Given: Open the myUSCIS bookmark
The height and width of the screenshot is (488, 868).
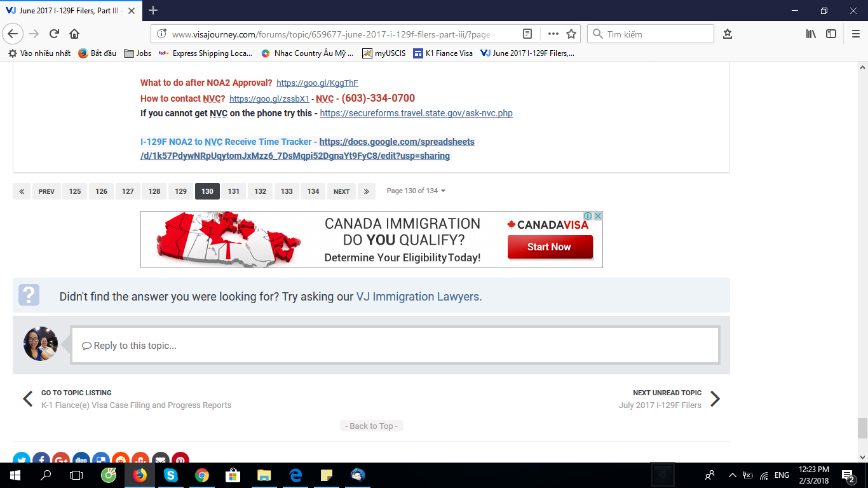Looking at the screenshot, I should (x=384, y=53).
